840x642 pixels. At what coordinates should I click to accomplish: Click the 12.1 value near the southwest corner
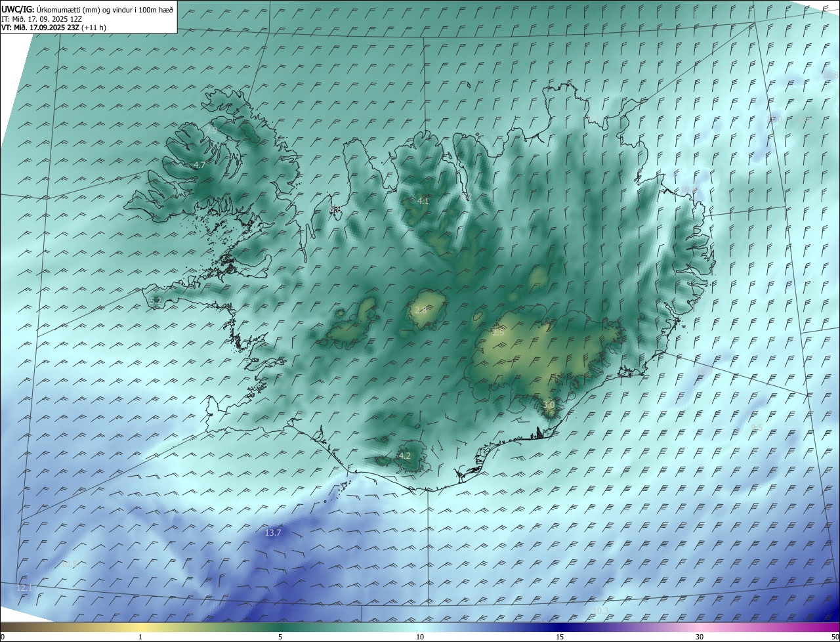(x=24, y=588)
